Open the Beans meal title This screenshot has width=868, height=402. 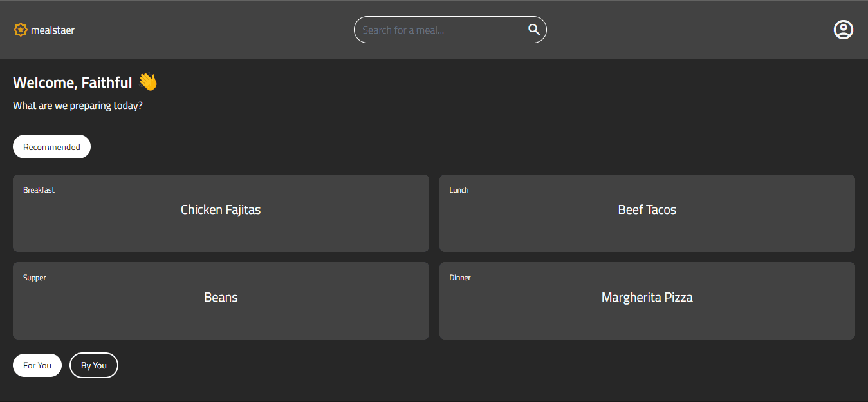[221, 297]
